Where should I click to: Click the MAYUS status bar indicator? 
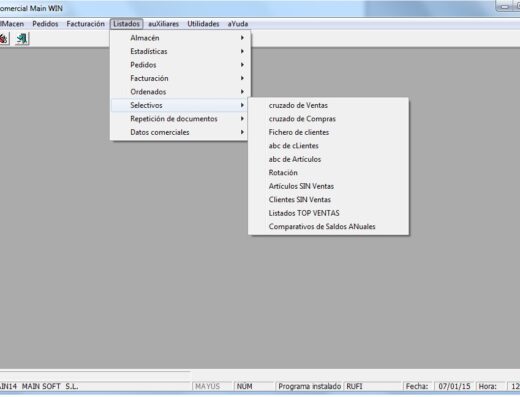click(x=211, y=386)
